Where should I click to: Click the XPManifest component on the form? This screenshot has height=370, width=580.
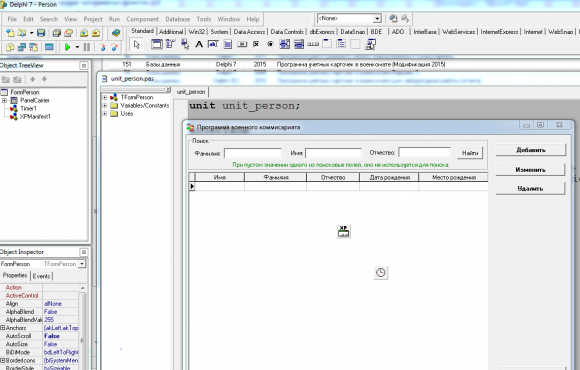click(x=344, y=231)
